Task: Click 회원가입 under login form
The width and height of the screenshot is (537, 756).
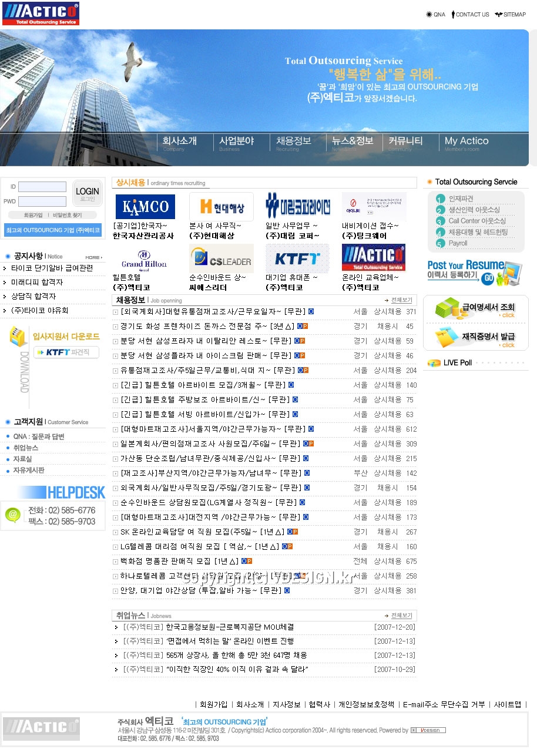Action: tap(33, 215)
